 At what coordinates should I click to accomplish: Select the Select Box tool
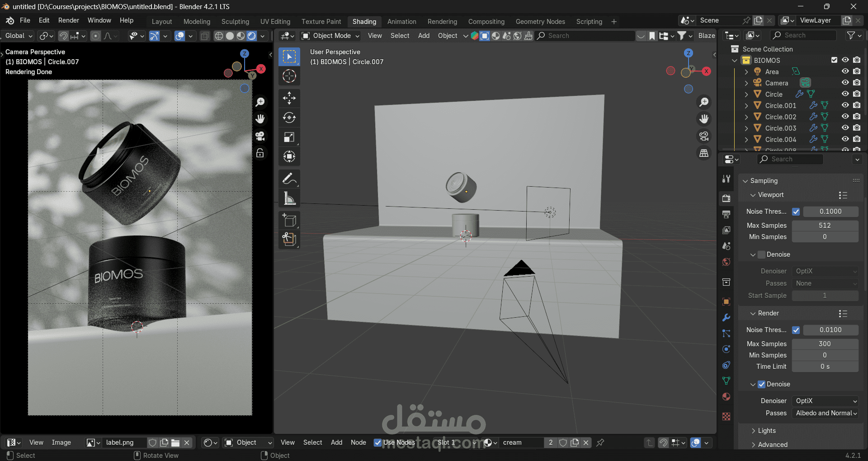[289, 56]
